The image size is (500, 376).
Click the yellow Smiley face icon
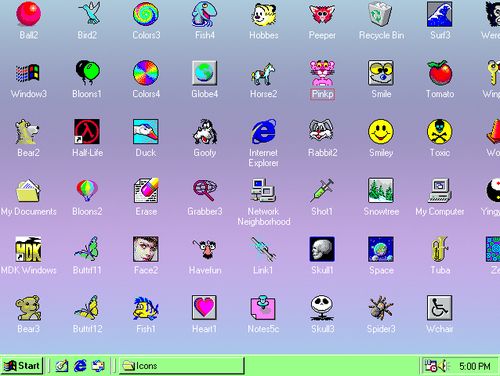(381, 131)
